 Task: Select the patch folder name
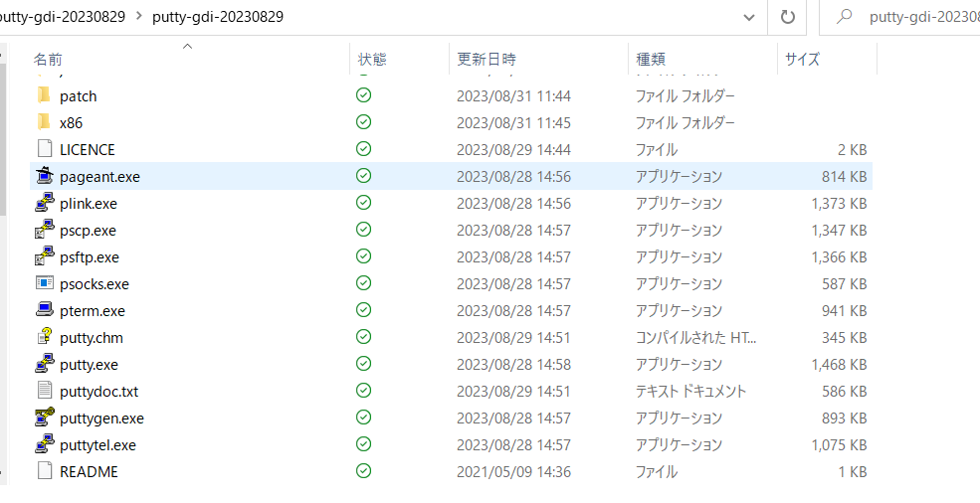tap(79, 96)
